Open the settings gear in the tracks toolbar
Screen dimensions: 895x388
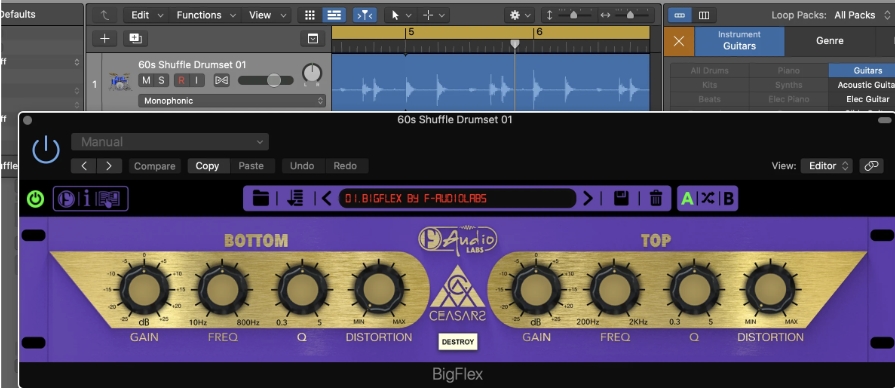519,15
